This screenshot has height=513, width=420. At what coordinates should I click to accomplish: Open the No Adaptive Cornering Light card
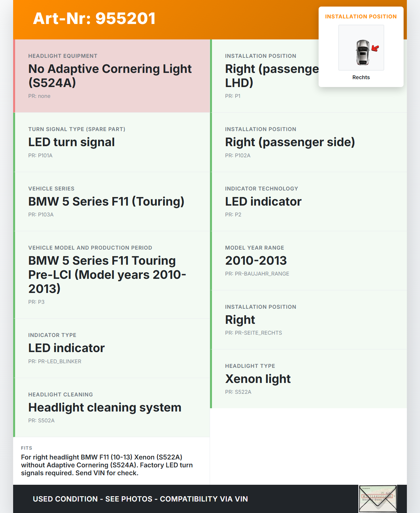point(112,76)
